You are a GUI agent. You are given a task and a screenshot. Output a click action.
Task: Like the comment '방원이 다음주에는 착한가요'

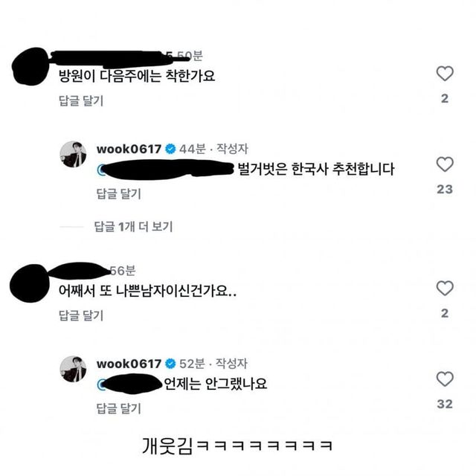tap(445, 74)
